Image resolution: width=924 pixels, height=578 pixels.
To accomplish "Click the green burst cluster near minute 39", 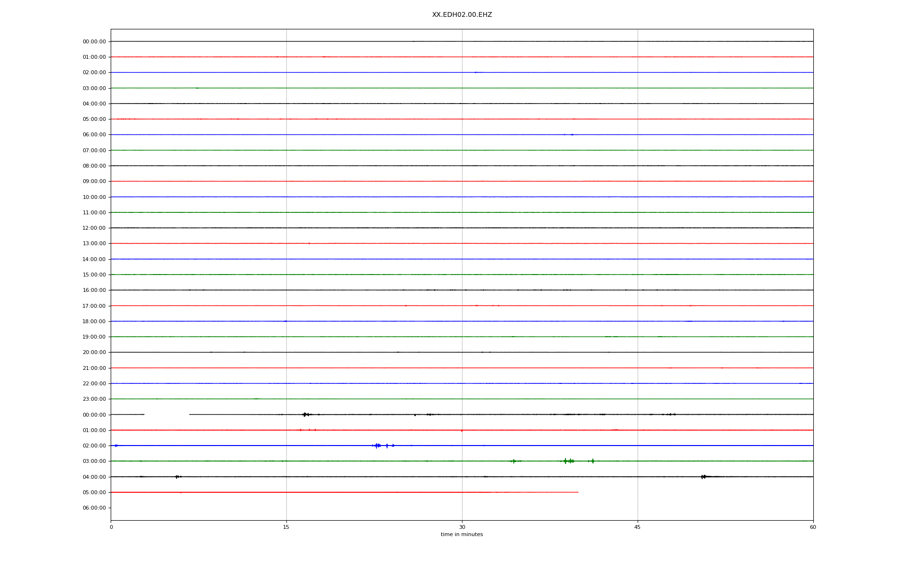I will (569, 461).
